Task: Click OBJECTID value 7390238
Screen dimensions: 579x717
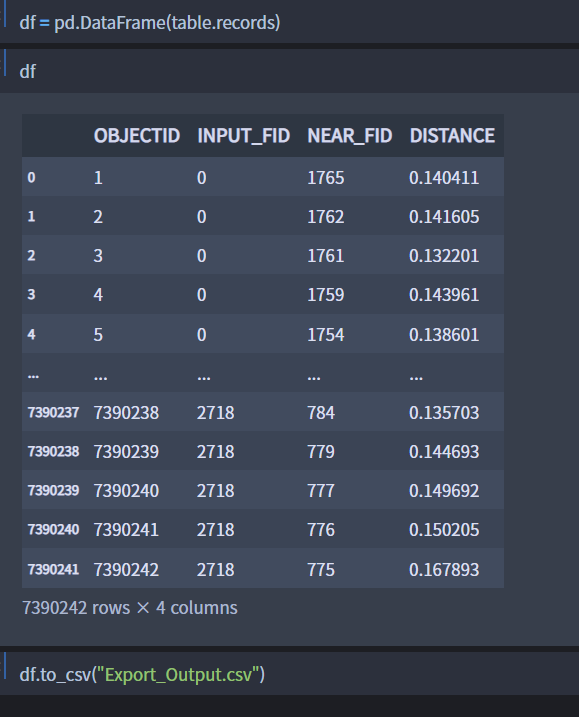Action: pyautogui.click(x=126, y=412)
